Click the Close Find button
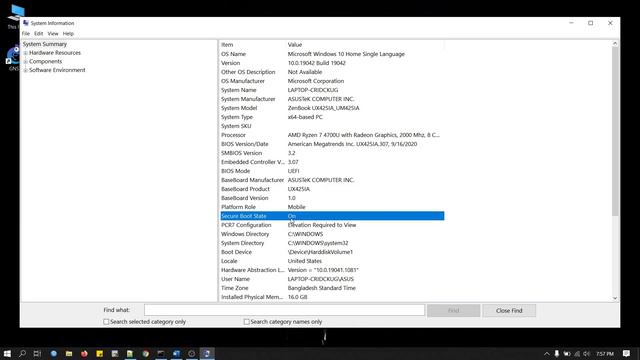The height and width of the screenshot is (360, 640). click(509, 311)
